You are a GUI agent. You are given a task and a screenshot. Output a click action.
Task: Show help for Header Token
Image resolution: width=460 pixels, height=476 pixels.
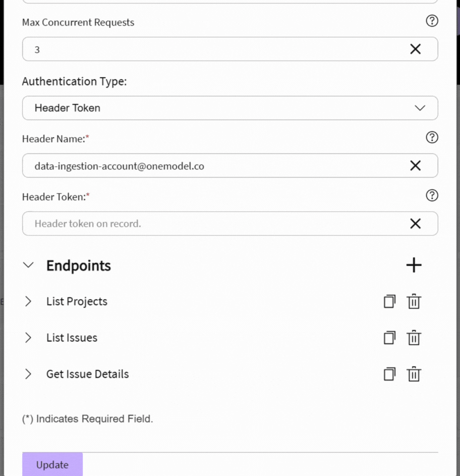coord(432,196)
